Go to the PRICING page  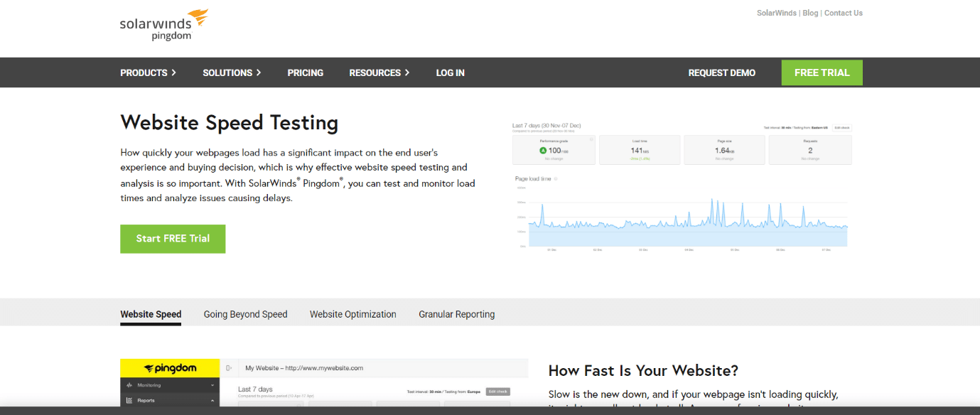pyautogui.click(x=305, y=72)
